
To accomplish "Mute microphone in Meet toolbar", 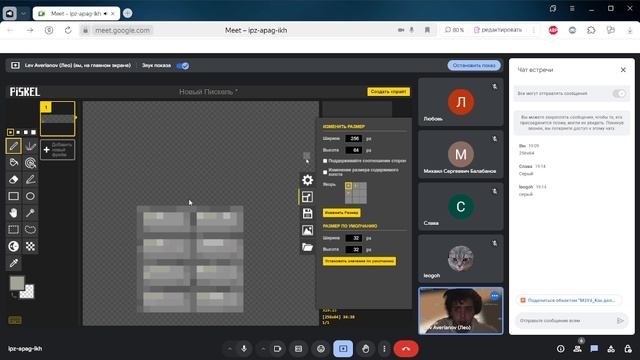I will [x=244, y=349].
